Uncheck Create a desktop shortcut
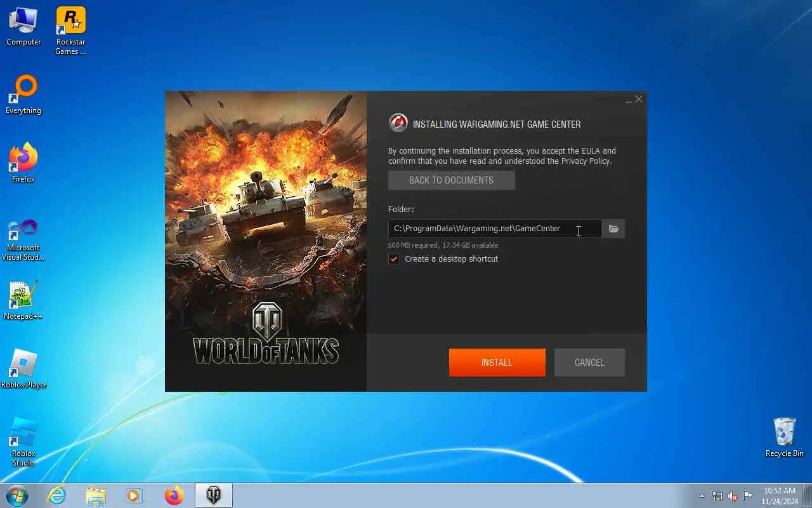Screen dimensions: 812x508 pos(394,259)
